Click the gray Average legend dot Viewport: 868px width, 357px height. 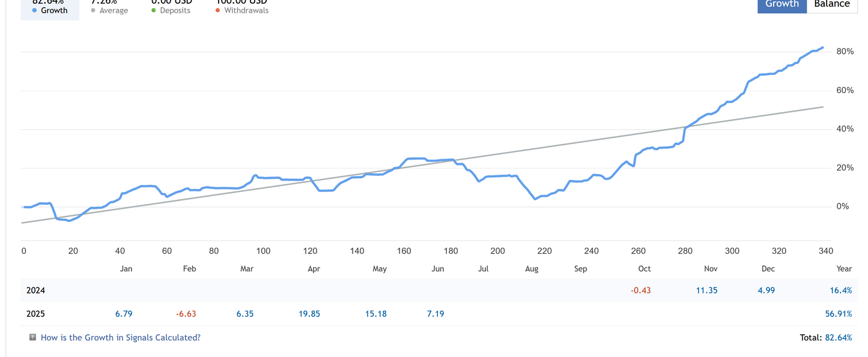pos(93,11)
